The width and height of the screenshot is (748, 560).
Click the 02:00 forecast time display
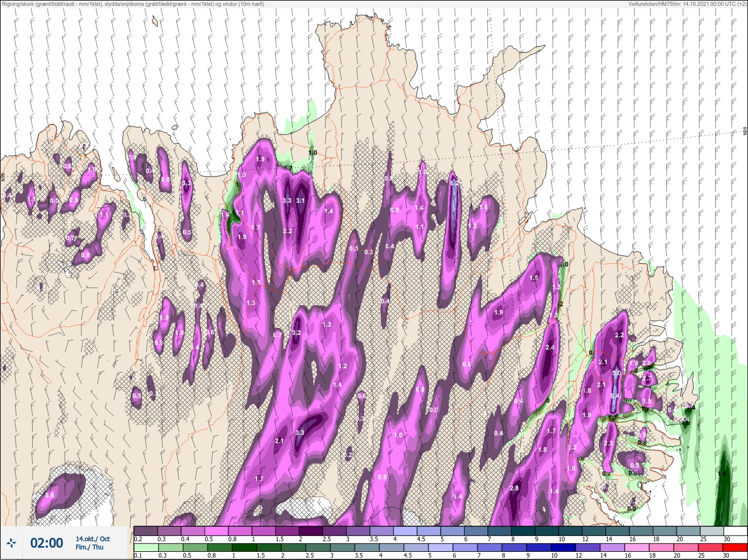coord(47,543)
